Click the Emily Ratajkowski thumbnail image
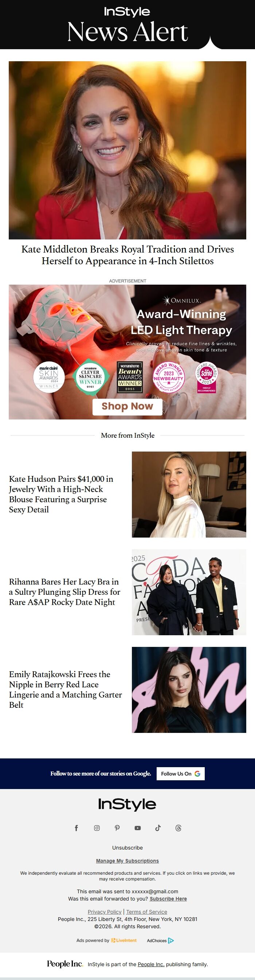The height and width of the screenshot is (980, 255). tap(189, 690)
